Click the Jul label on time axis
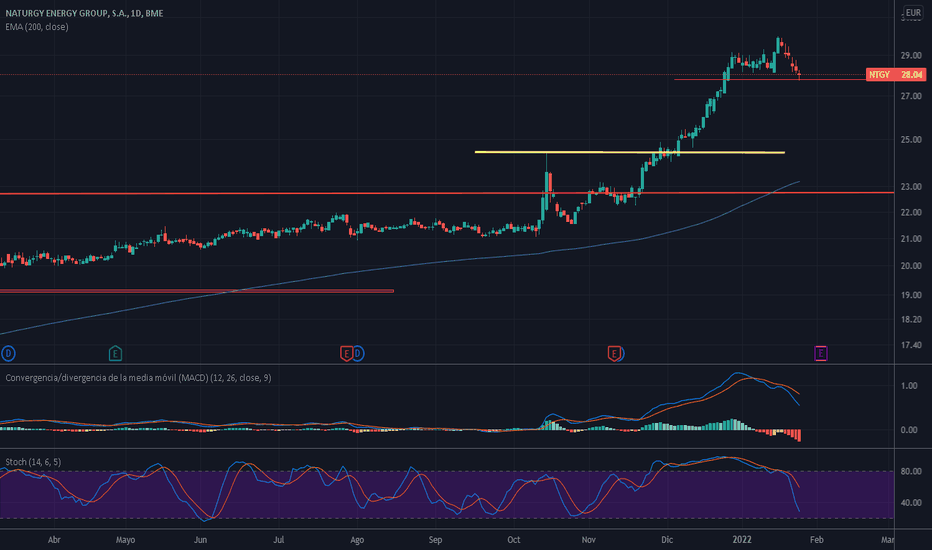Image resolution: width=932 pixels, height=550 pixels. tap(278, 540)
